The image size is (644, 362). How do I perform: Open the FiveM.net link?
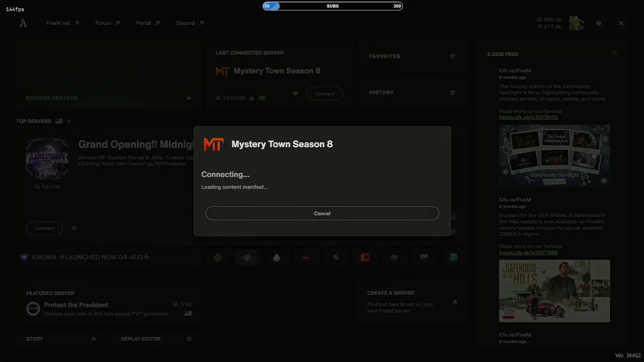[x=62, y=23]
